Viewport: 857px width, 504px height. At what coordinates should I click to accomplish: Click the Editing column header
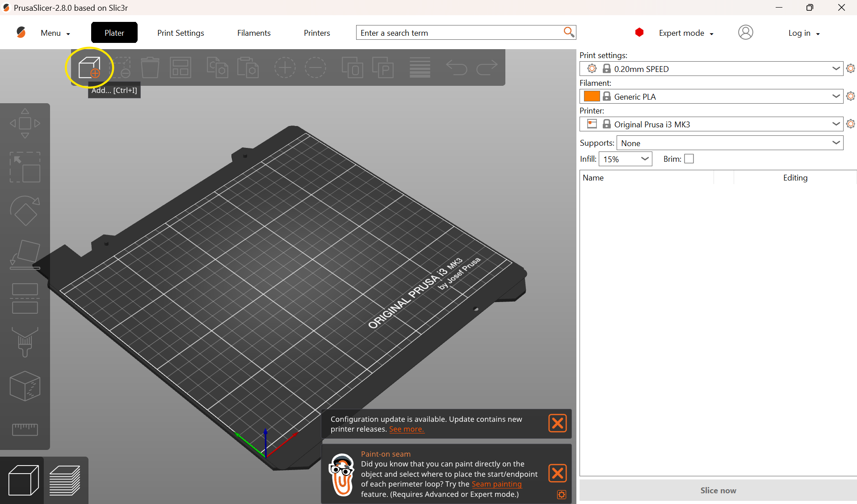tap(795, 177)
